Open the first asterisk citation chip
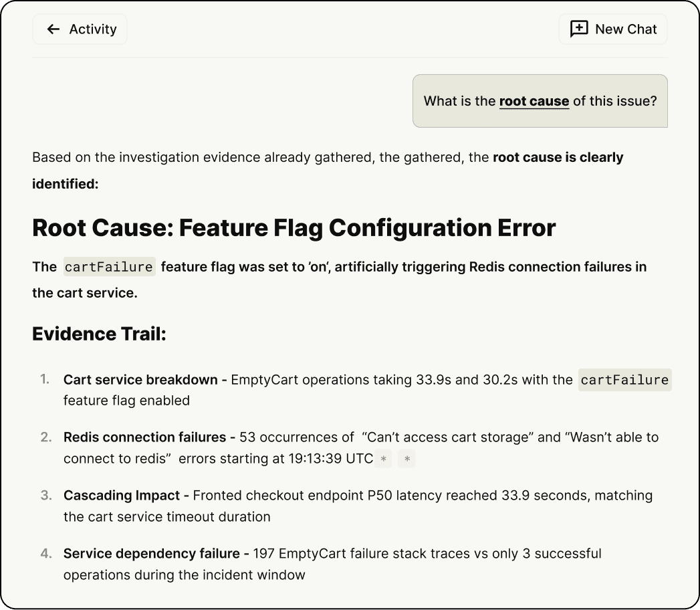The image size is (700, 610). [384, 460]
